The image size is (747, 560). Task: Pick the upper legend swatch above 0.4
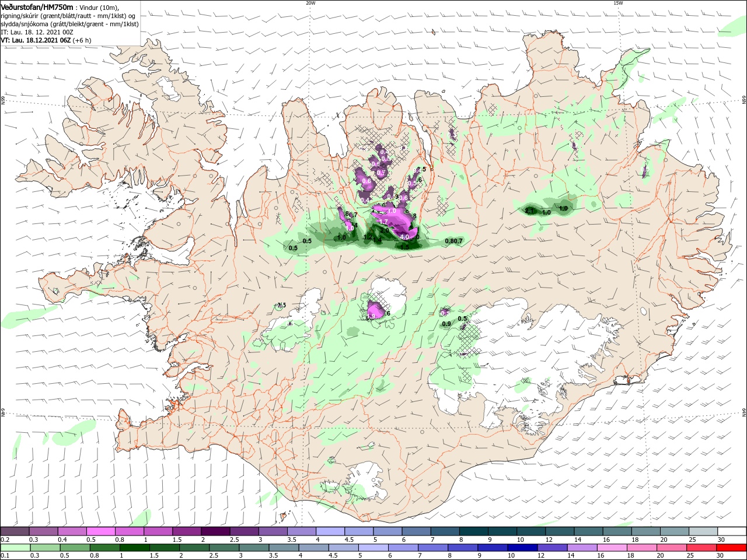[72, 531]
